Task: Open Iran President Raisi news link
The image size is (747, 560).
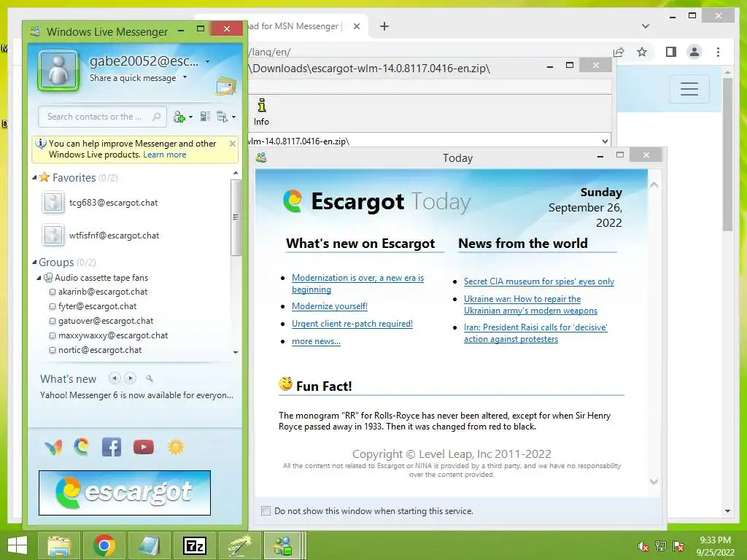Action: point(535,333)
